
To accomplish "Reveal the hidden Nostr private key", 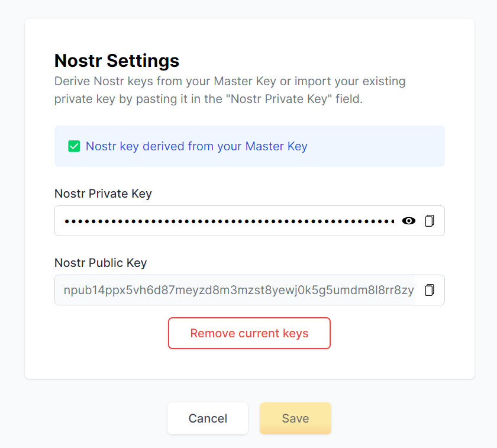I will pos(409,221).
